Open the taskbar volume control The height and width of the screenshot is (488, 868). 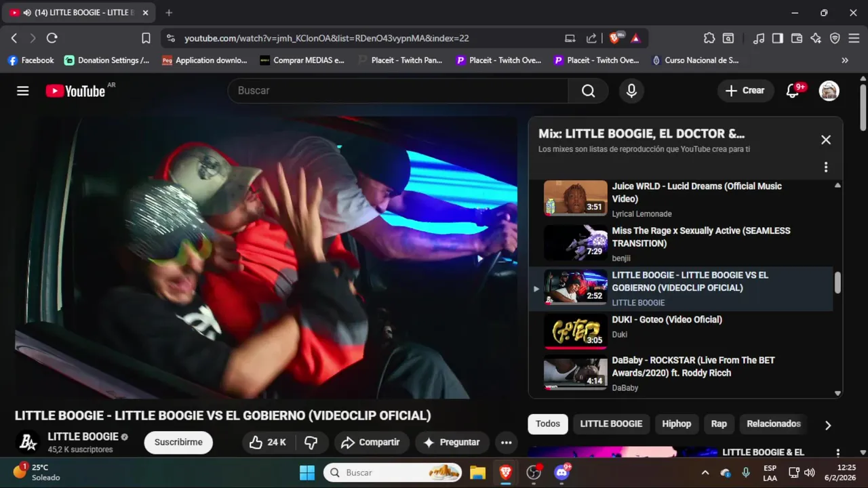click(x=809, y=473)
